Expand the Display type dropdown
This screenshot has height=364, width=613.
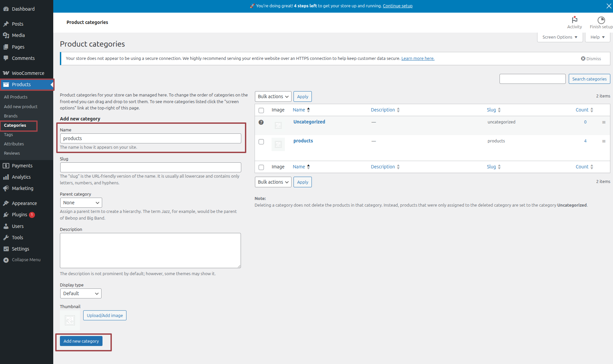coord(81,293)
